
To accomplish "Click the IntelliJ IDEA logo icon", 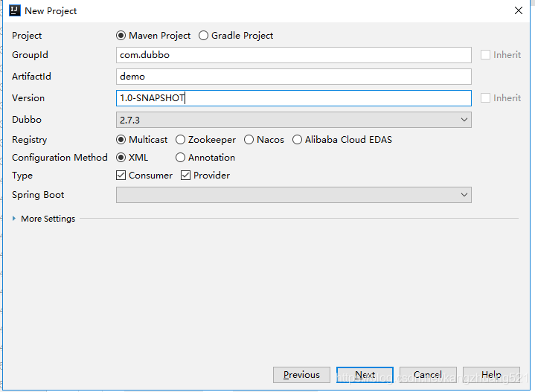I will (x=15, y=10).
